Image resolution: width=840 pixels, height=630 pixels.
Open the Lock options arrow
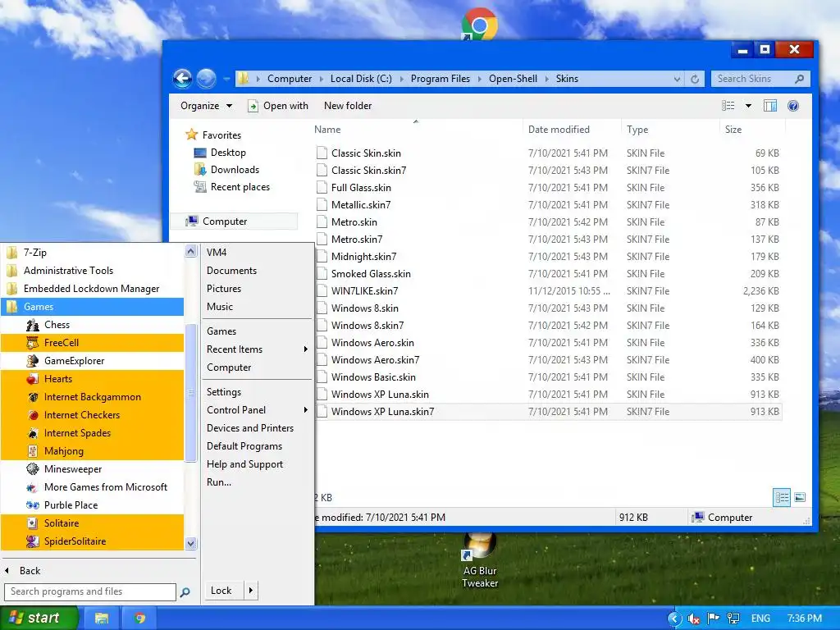[251, 591]
